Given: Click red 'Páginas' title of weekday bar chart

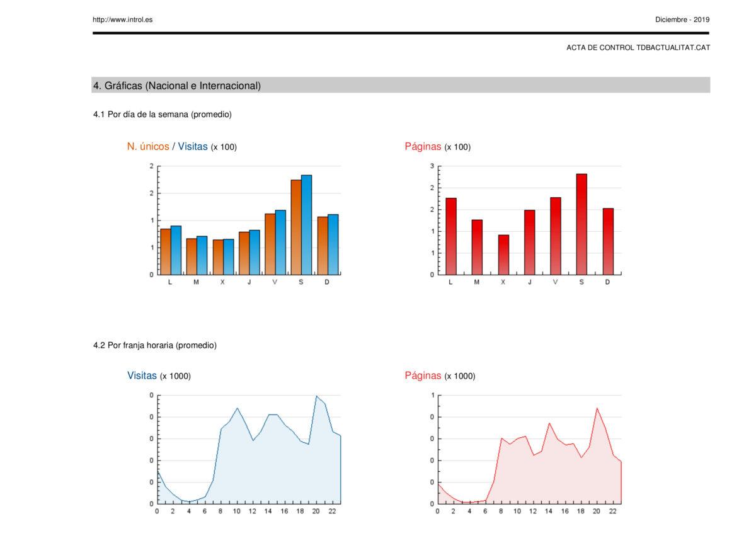Looking at the screenshot, I should coord(423,147).
